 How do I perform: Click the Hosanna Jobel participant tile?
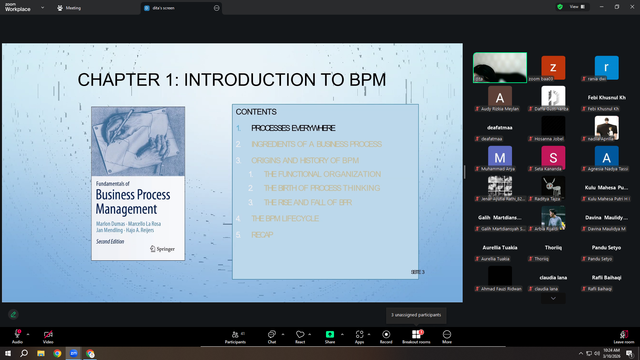(x=553, y=128)
